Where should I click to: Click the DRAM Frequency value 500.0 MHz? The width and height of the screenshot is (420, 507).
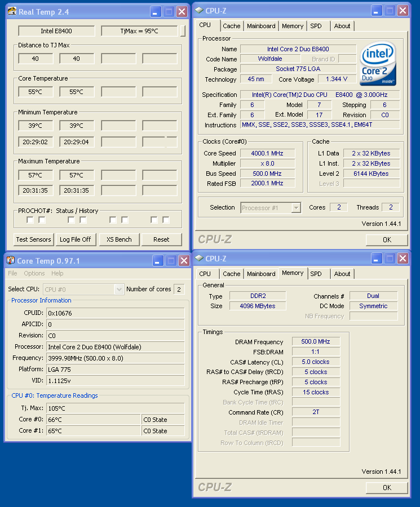click(316, 341)
